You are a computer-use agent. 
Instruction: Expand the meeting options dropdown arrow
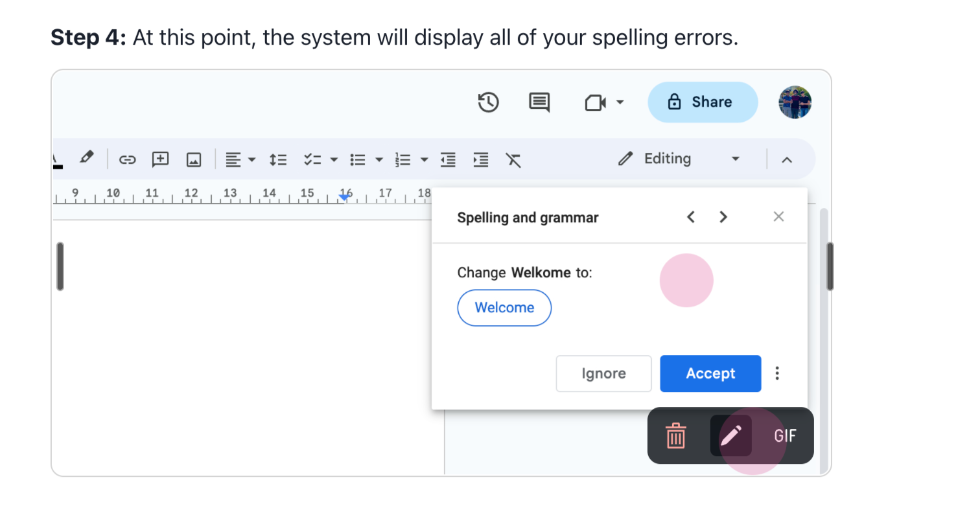click(x=620, y=102)
